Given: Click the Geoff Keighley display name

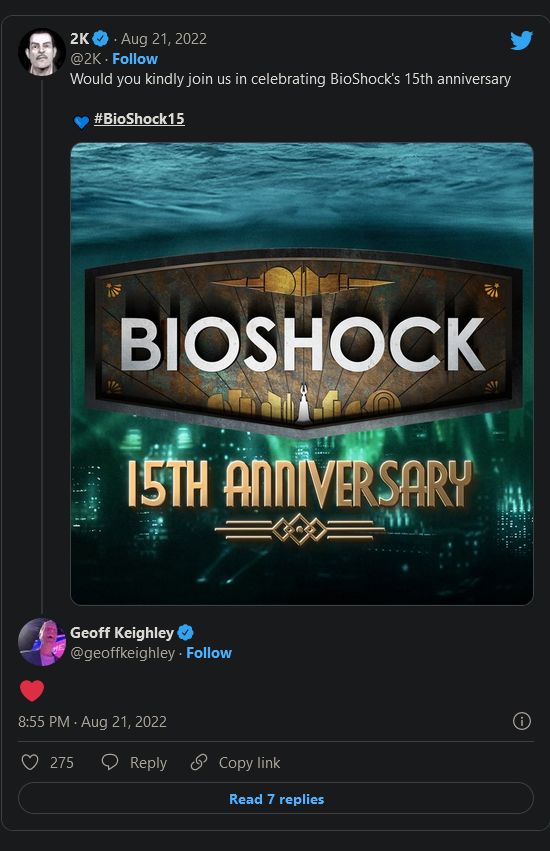Looking at the screenshot, I should click(122, 633).
